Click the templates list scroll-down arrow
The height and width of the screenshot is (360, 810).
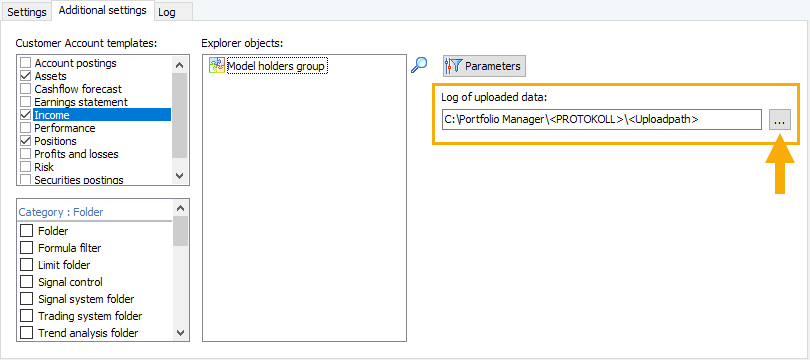[180, 176]
